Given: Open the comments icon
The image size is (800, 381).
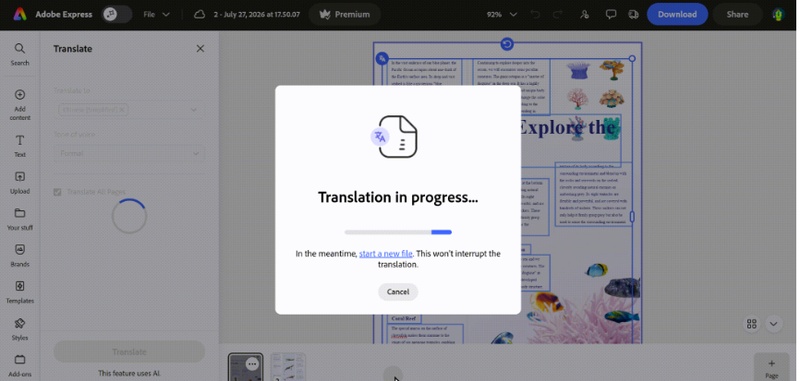Looking at the screenshot, I should pyautogui.click(x=611, y=14).
